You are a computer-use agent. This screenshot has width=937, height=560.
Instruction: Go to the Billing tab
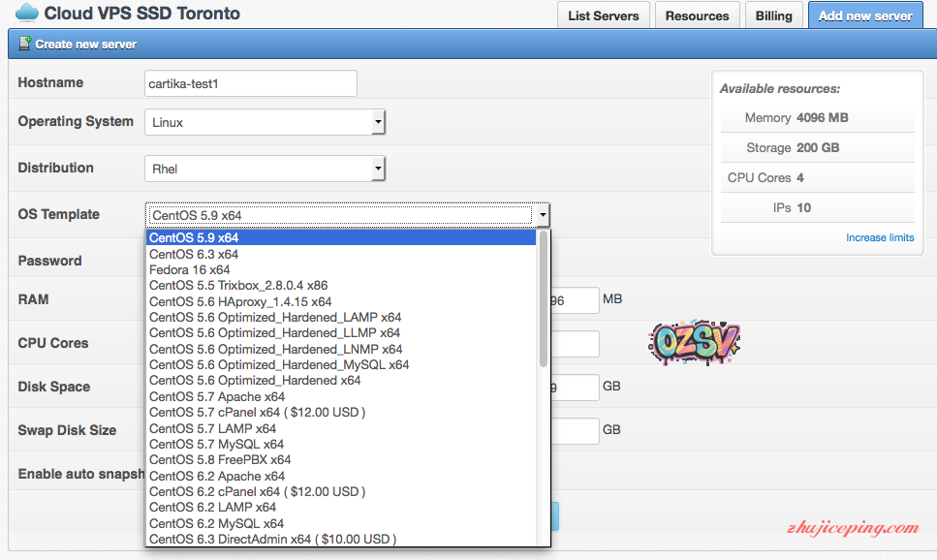(773, 16)
